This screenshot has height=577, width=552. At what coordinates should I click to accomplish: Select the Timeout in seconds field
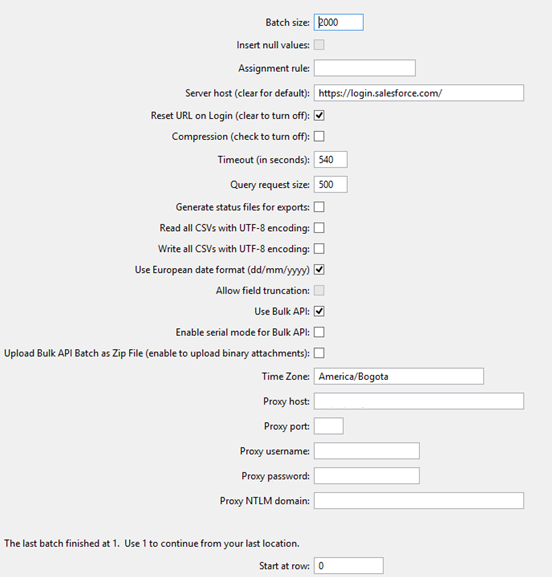coord(330,160)
